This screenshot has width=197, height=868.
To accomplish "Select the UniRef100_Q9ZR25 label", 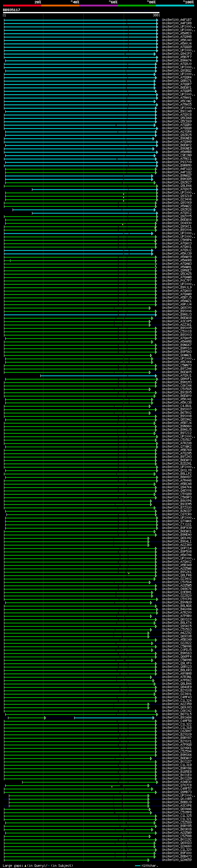I will coord(177,135).
